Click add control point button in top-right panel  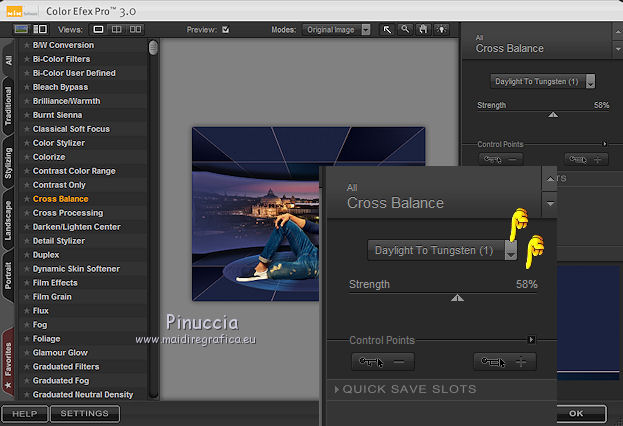586,160
